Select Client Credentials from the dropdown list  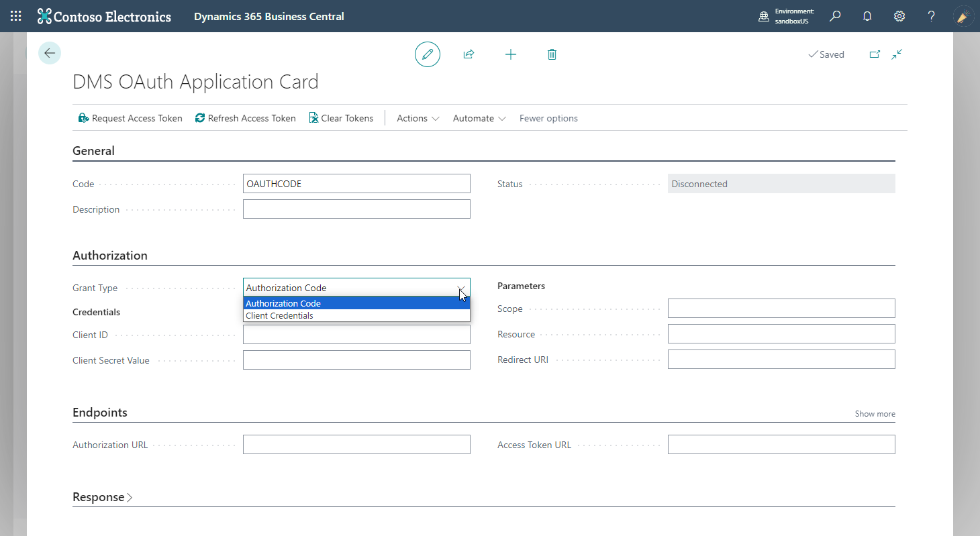coord(279,315)
